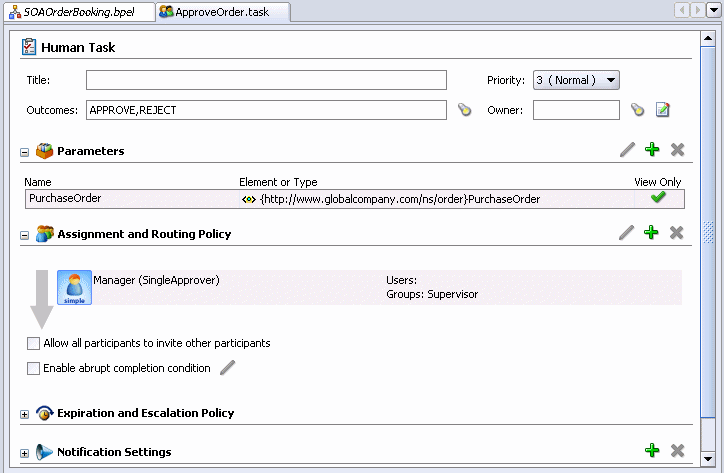Open the Outcomes lookup flashlight icon
This screenshot has height=473, width=724.
pyautogui.click(x=464, y=110)
